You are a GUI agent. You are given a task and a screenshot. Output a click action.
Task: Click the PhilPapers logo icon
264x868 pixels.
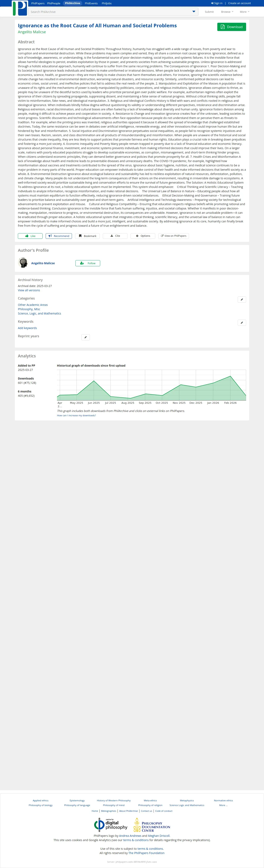tap(20, 8)
